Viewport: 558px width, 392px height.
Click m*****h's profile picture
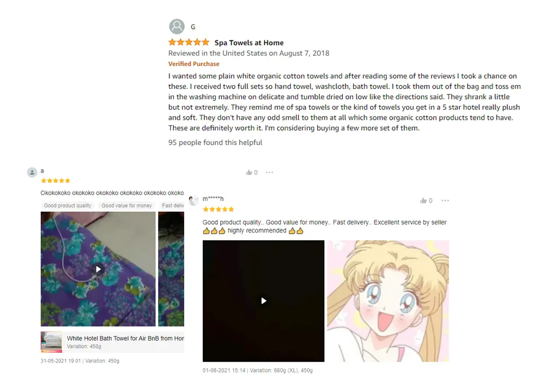tap(193, 200)
